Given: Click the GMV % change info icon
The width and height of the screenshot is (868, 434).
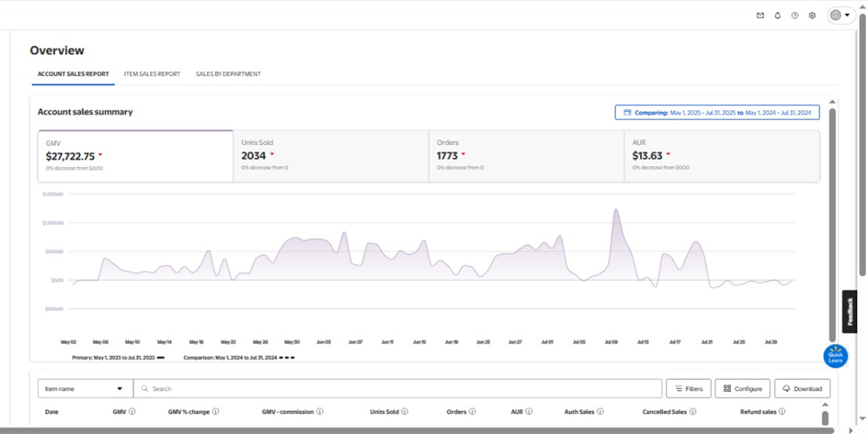Looking at the screenshot, I should pos(216,411).
